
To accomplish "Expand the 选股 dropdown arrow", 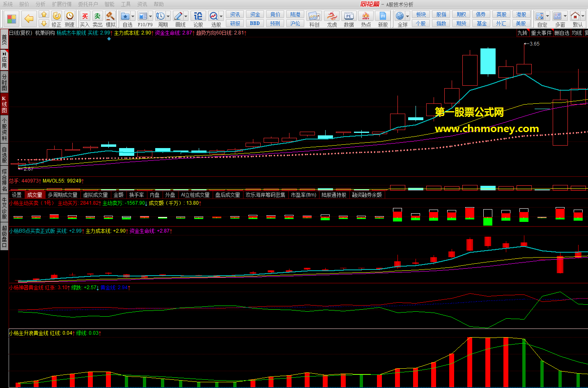I will click(x=221, y=16).
